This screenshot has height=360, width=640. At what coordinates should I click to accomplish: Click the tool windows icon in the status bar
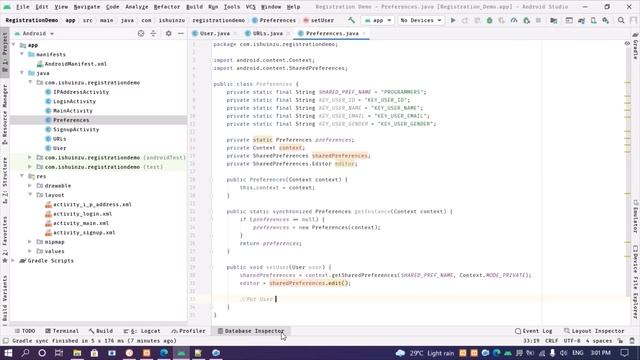(5, 341)
